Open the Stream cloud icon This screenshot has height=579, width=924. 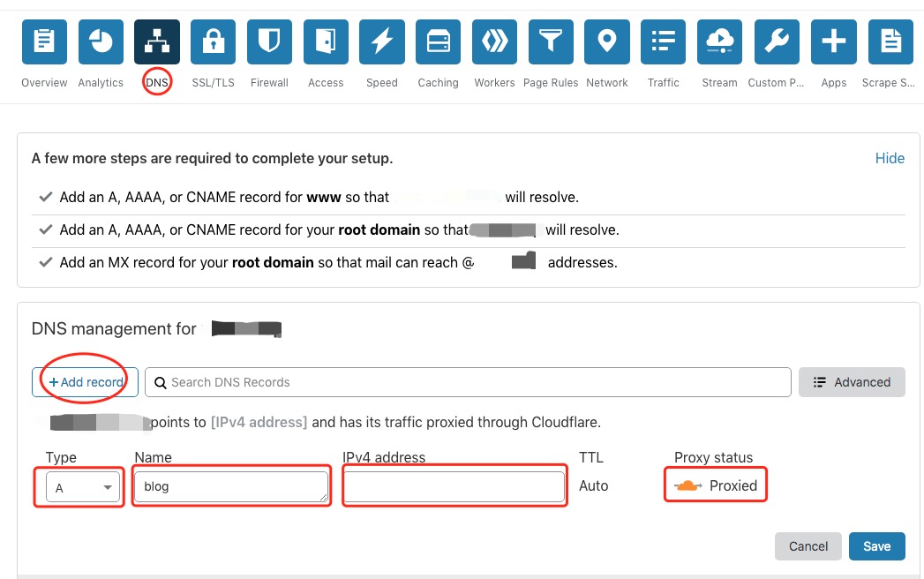[x=719, y=41]
